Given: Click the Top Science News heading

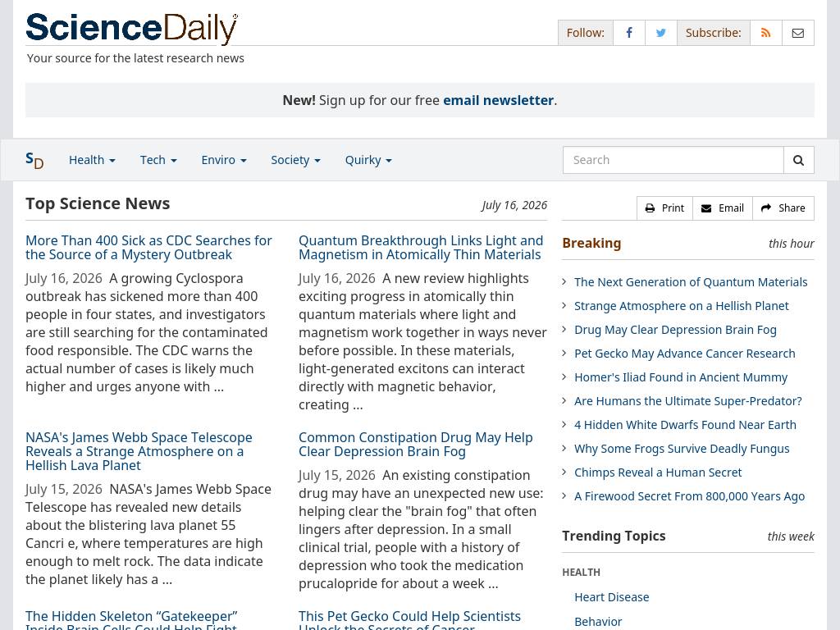Looking at the screenshot, I should (98, 203).
